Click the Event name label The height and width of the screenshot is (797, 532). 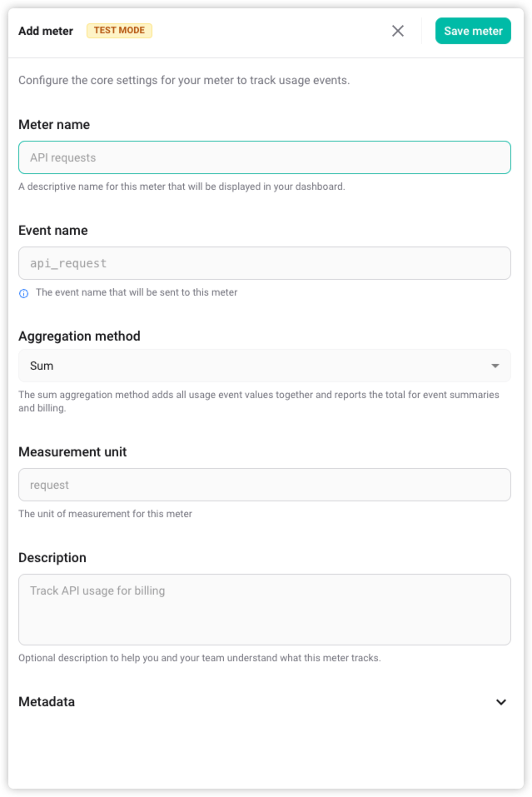coord(52,231)
